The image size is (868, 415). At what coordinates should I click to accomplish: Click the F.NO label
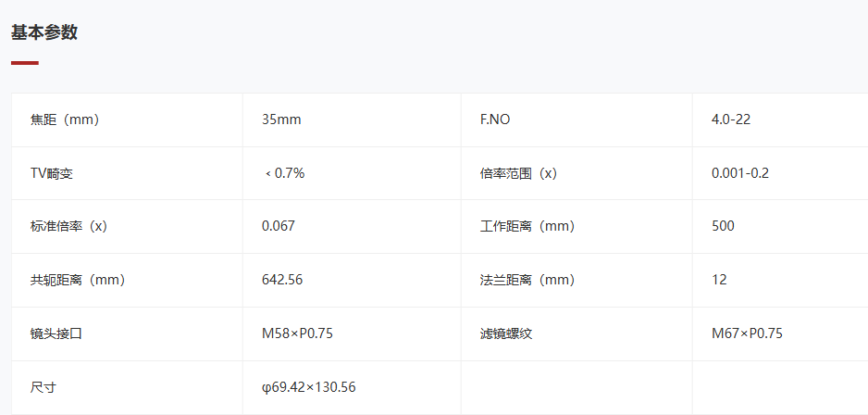tap(495, 119)
